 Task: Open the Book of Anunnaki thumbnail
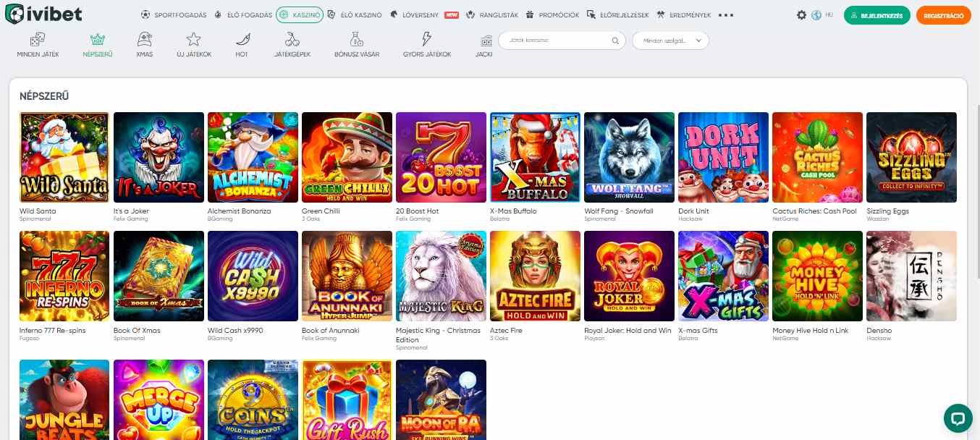[347, 276]
